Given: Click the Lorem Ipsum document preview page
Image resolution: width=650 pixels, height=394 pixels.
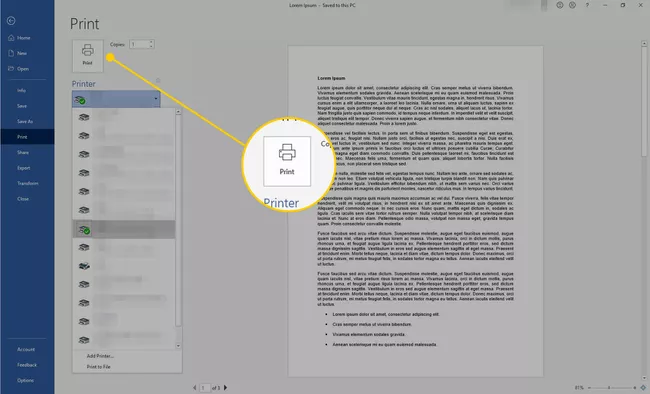Looking at the screenshot, I should click(415, 212).
